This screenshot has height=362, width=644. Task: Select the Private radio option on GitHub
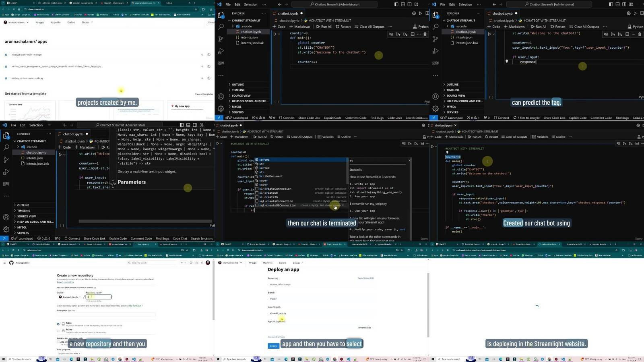point(58,331)
